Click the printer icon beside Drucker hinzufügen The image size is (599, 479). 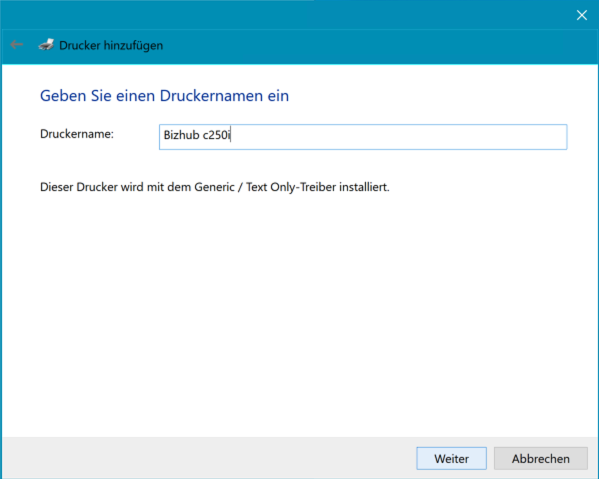pyautogui.click(x=46, y=45)
